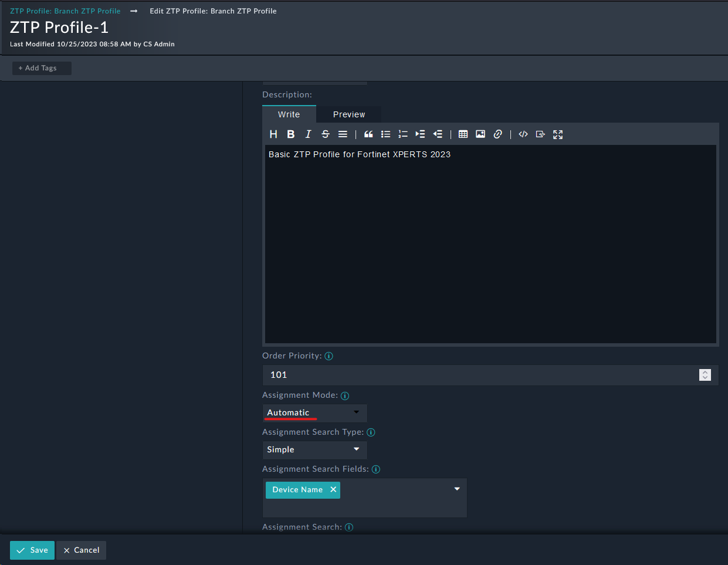728x565 pixels.
Task: Toggle italic formatting in editor
Action: click(308, 134)
